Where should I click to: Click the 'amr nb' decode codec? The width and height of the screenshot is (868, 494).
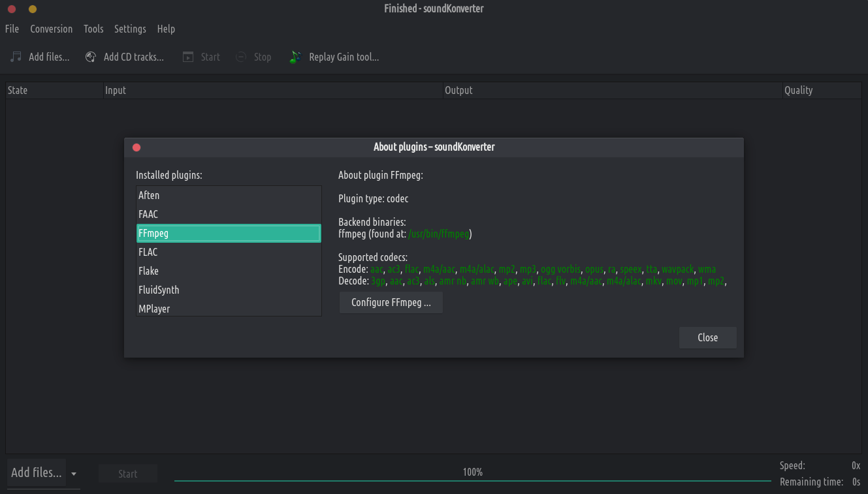(x=453, y=281)
